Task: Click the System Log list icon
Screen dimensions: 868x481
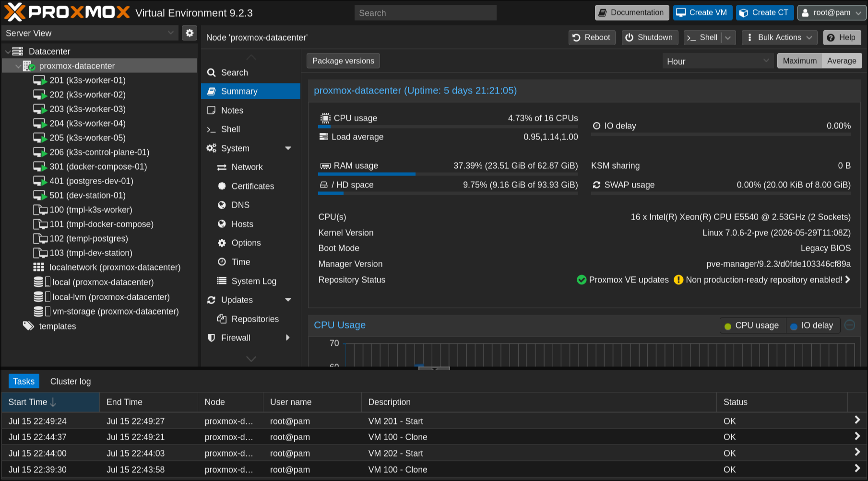Action: pos(222,281)
